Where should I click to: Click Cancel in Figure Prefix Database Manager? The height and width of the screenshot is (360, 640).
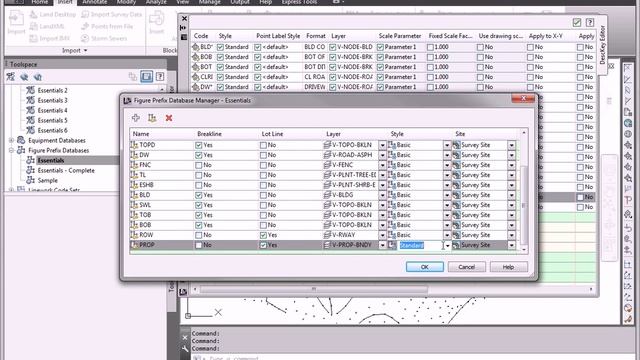pos(466,267)
